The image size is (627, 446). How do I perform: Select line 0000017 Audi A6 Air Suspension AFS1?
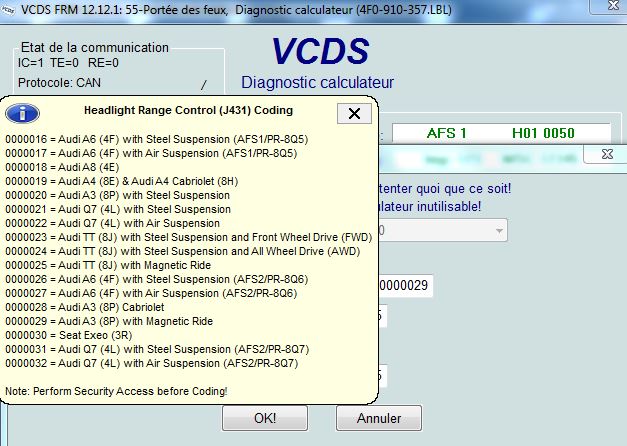151,153
